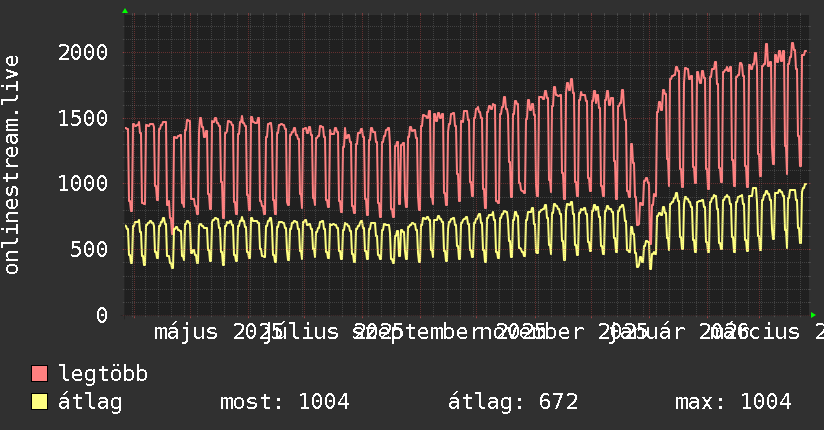Click the green arrow at the x-axis end
Screen dimensions: 824x430
[813, 315]
